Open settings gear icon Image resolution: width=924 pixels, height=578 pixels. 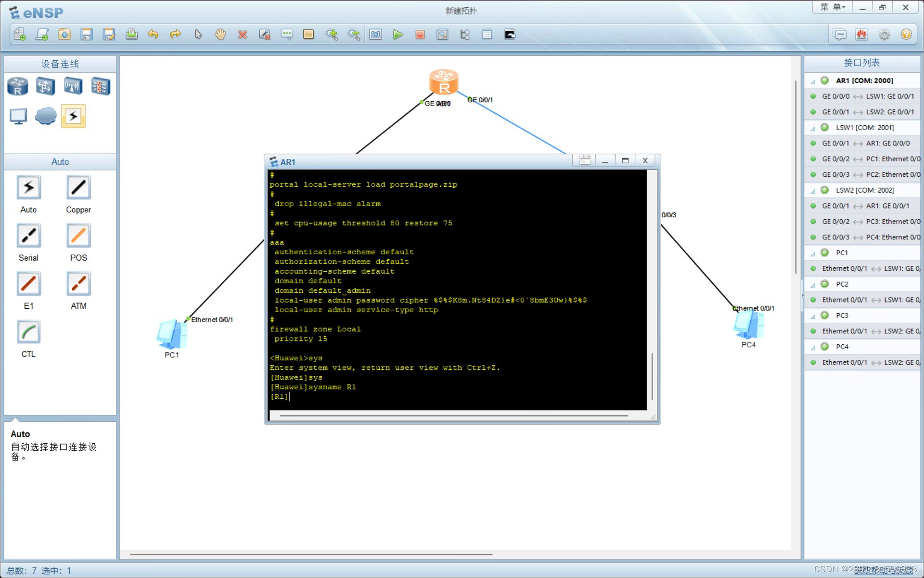coord(884,34)
